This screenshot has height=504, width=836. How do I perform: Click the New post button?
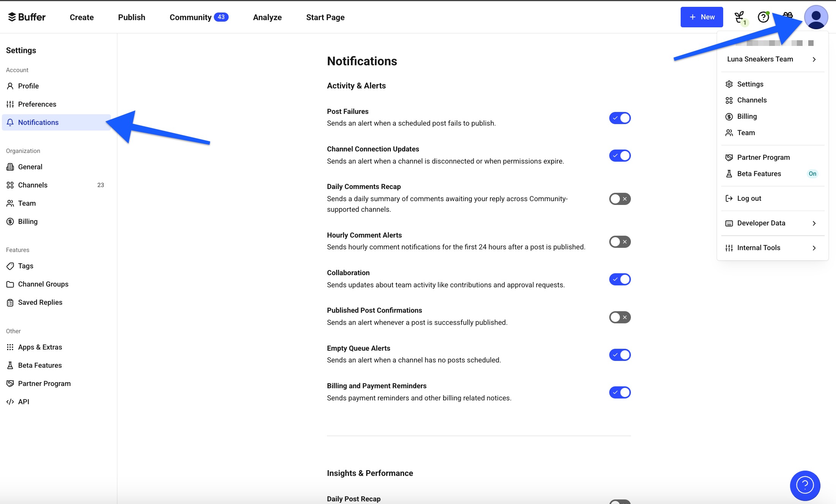point(702,17)
